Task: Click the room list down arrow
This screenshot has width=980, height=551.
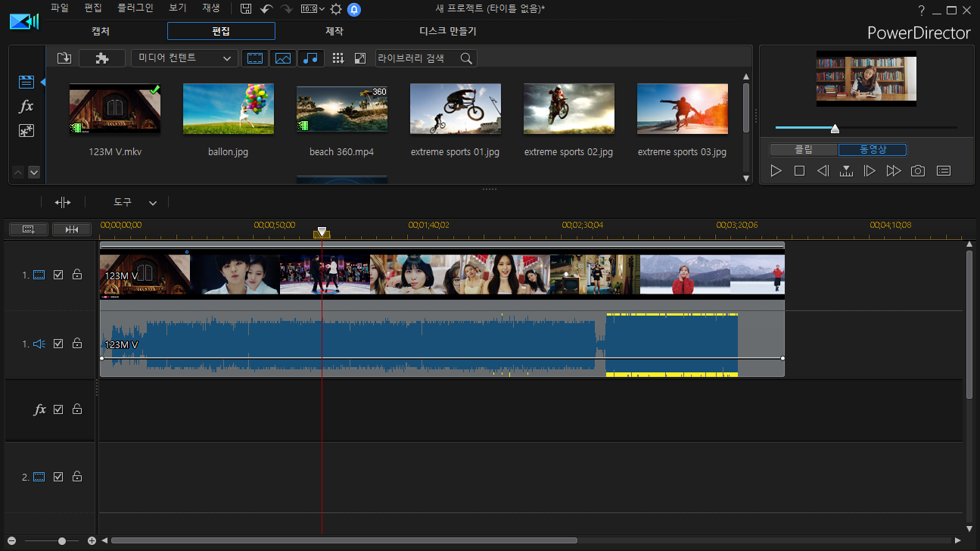Action: pyautogui.click(x=33, y=173)
